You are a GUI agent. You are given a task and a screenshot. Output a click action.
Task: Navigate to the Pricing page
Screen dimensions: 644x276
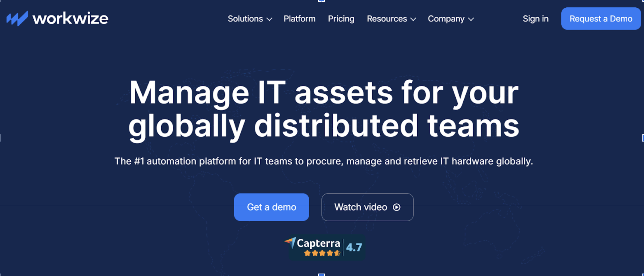[341, 19]
